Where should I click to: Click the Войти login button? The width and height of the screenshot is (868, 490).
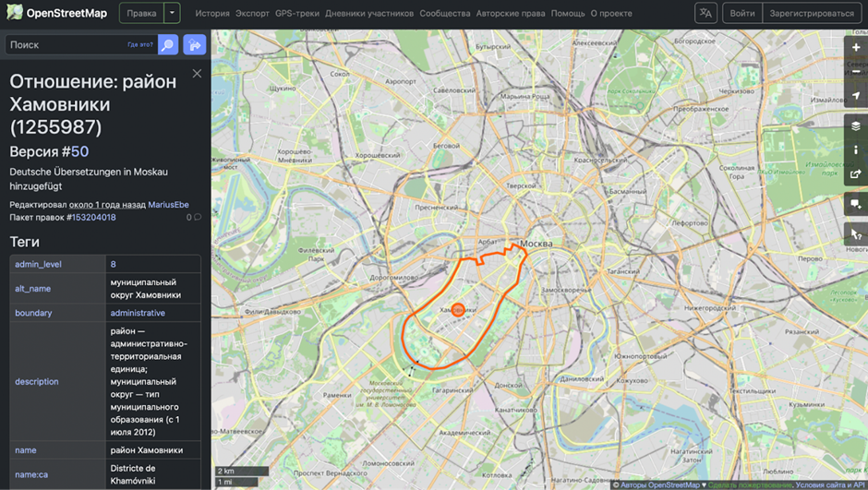click(742, 13)
